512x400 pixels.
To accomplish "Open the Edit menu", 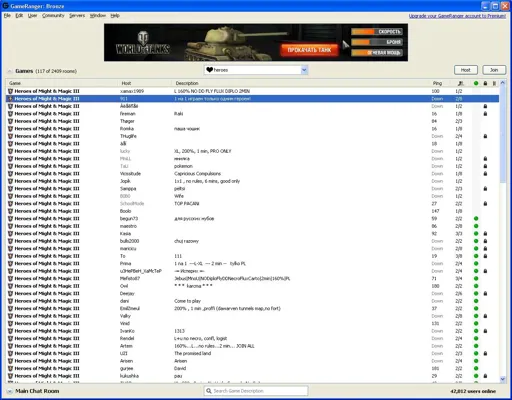I will pos(19,16).
